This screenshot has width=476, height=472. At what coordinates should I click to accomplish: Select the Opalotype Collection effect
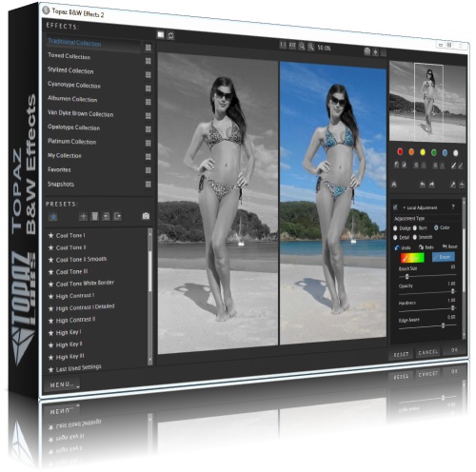pyautogui.click(x=73, y=128)
